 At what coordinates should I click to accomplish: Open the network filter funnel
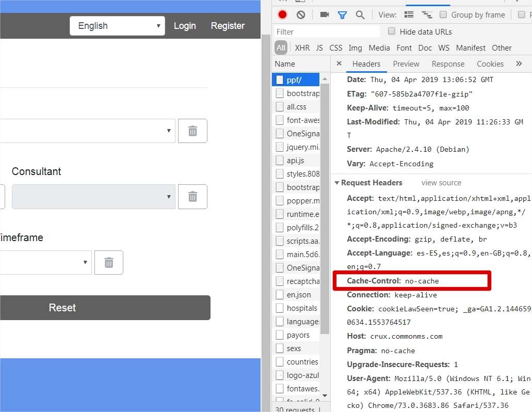tap(342, 14)
